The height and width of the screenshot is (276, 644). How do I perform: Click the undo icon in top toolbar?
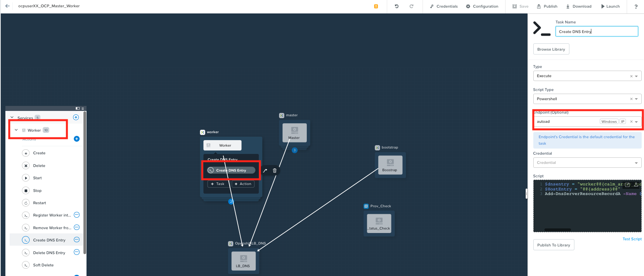pyautogui.click(x=396, y=6)
